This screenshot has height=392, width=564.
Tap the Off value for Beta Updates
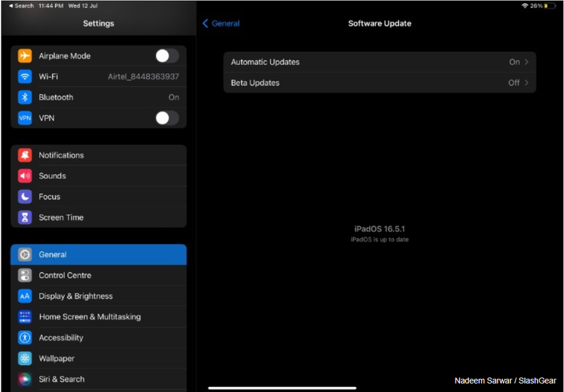(x=514, y=83)
